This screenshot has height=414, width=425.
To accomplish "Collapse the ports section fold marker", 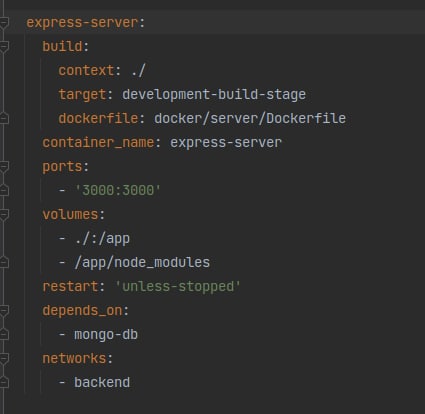I will tap(4, 166).
